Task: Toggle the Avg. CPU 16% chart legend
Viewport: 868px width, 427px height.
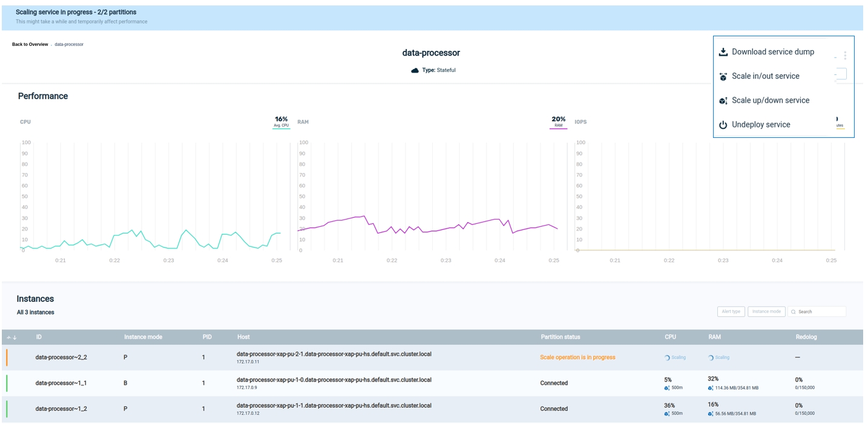Action: 281,122
